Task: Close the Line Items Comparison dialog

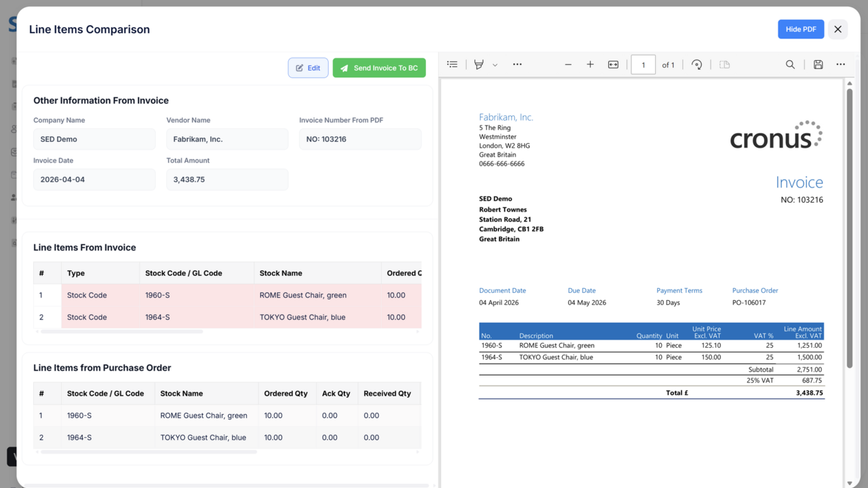Action: (837, 29)
